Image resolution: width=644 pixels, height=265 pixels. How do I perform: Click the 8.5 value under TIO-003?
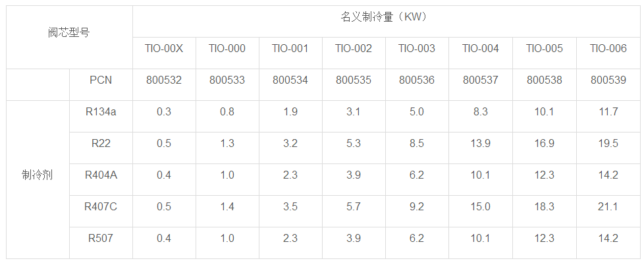coord(417,143)
